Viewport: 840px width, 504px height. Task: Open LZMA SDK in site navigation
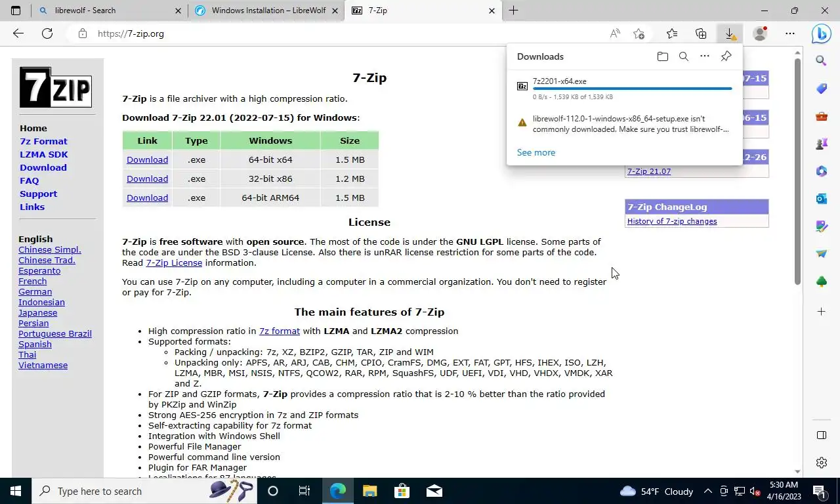coord(44,154)
